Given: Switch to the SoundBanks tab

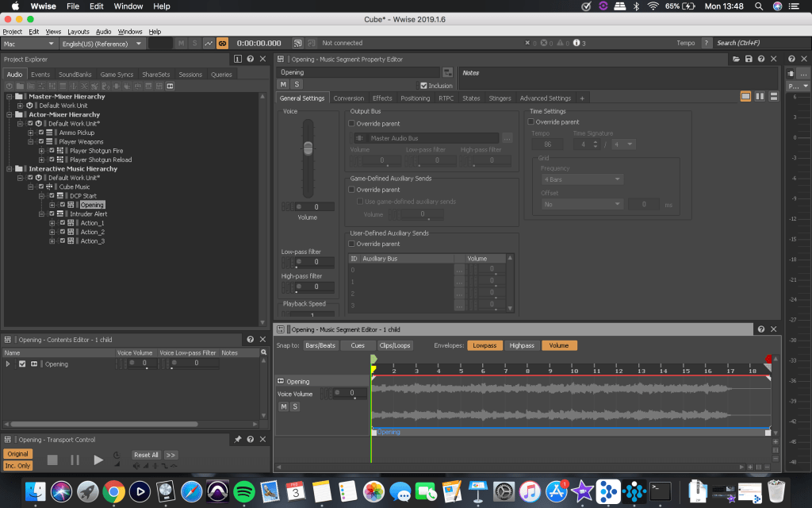Looking at the screenshot, I should [x=75, y=75].
